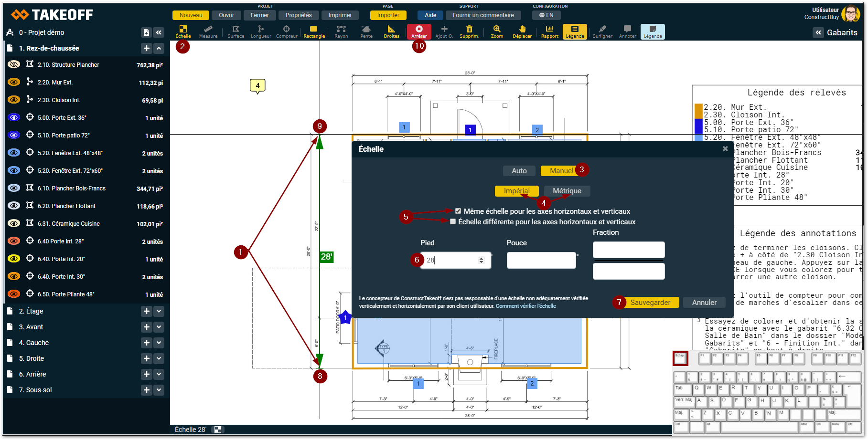868x440 pixels.
Task: Click the 2.20. Mur Ext. legend color swatch
Action: (x=698, y=111)
